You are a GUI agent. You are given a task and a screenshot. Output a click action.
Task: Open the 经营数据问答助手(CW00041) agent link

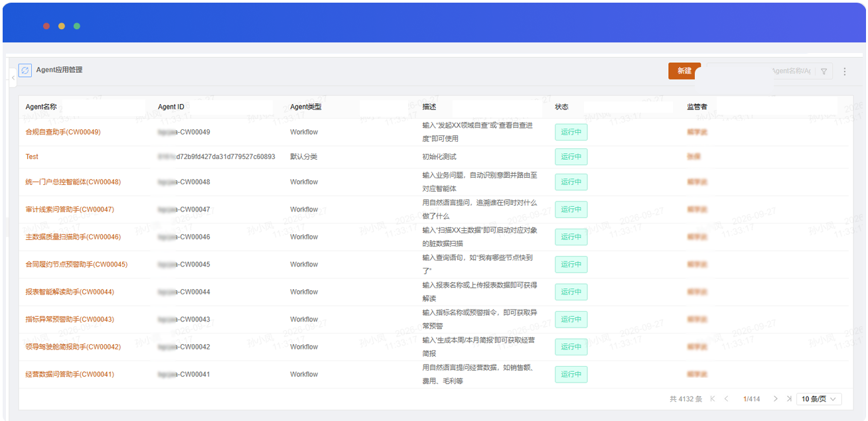click(x=70, y=375)
